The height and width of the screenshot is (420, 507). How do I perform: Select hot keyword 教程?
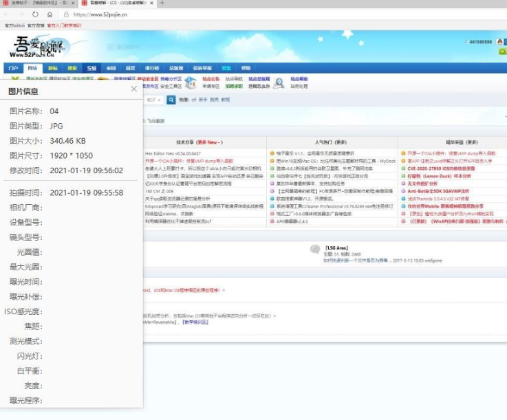click(x=226, y=100)
